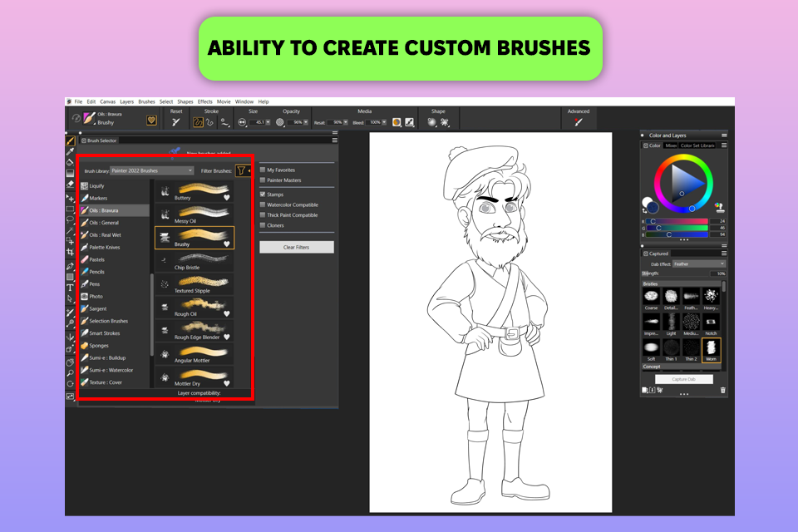Toggle favorite heart on Buttery brush

[227, 198]
